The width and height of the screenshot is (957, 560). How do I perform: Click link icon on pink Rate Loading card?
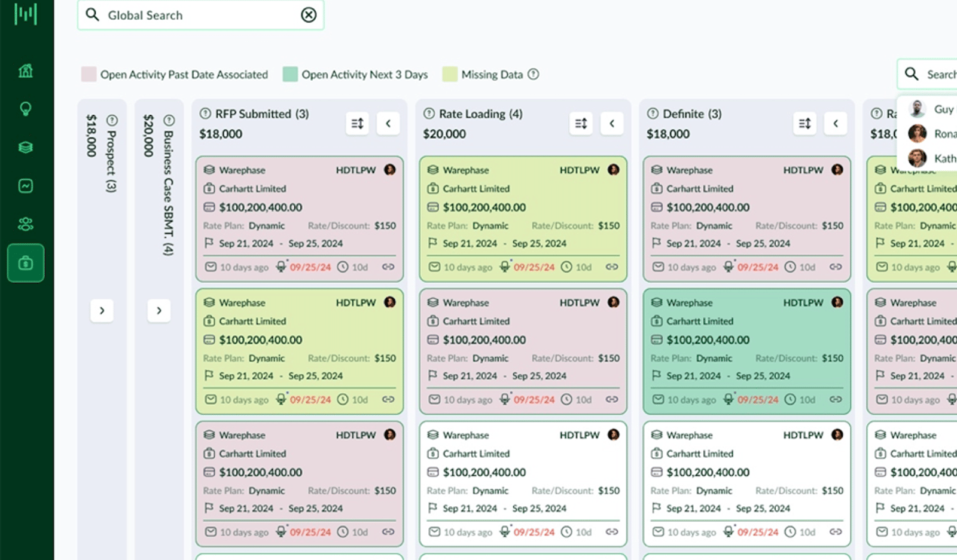pos(612,399)
